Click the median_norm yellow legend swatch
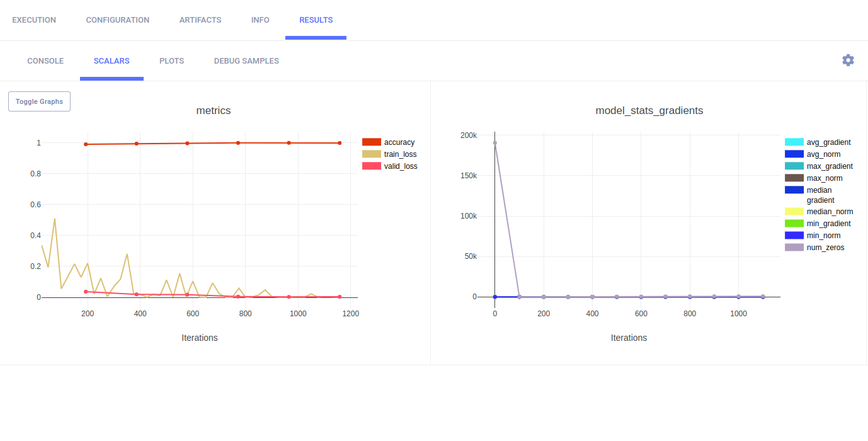Image resolution: width=868 pixels, height=441 pixels. pyautogui.click(x=794, y=212)
